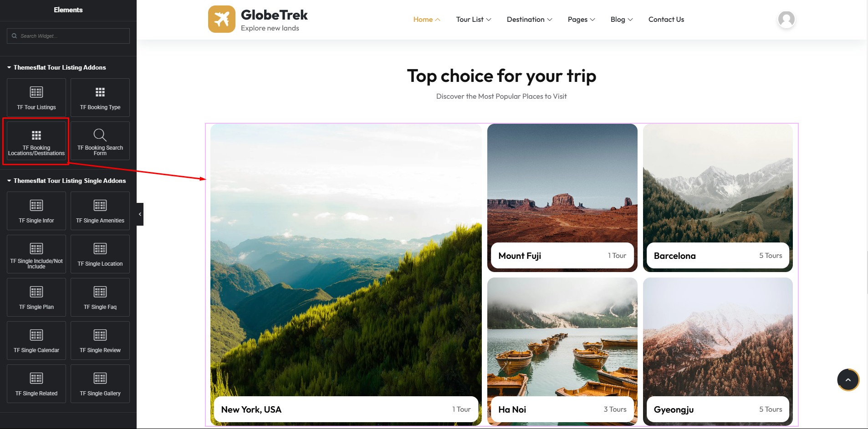Click the Search Widget input field
868x429 pixels.
[x=68, y=36]
